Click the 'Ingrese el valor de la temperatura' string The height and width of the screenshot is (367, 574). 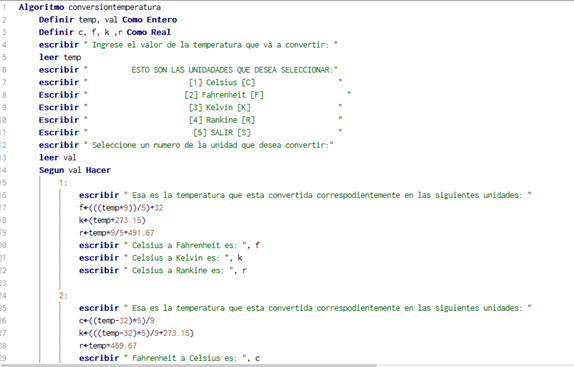(x=210, y=45)
